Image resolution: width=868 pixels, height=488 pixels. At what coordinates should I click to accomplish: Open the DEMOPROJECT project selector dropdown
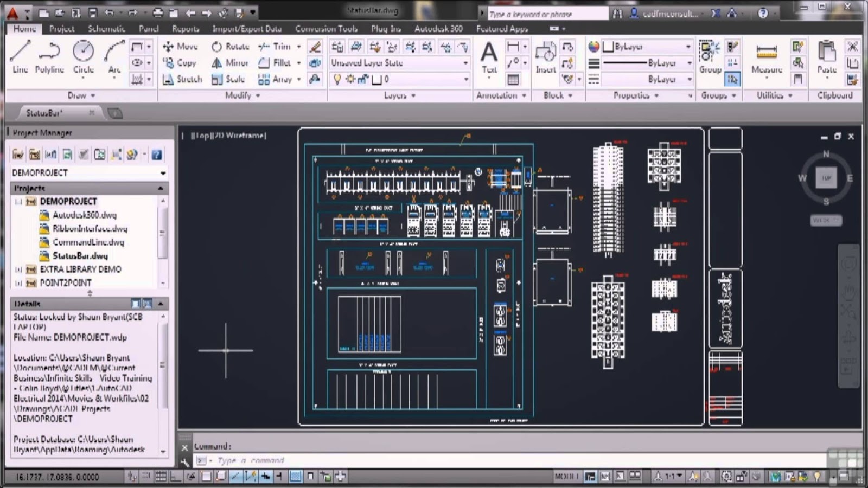pyautogui.click(x=88, y=173)
